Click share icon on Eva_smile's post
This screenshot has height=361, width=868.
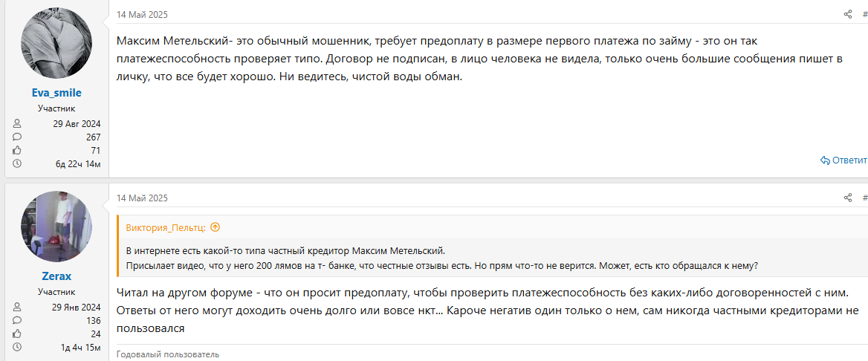coord(848,14)
